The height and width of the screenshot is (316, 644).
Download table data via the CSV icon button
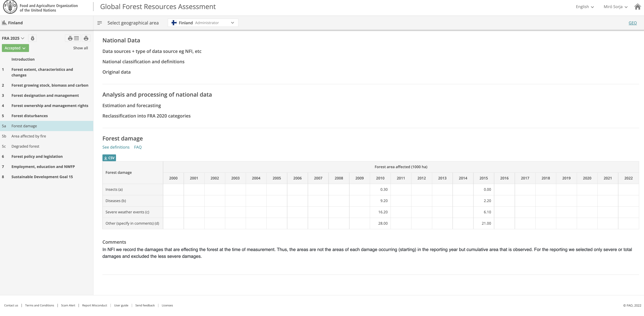[109, 158]
